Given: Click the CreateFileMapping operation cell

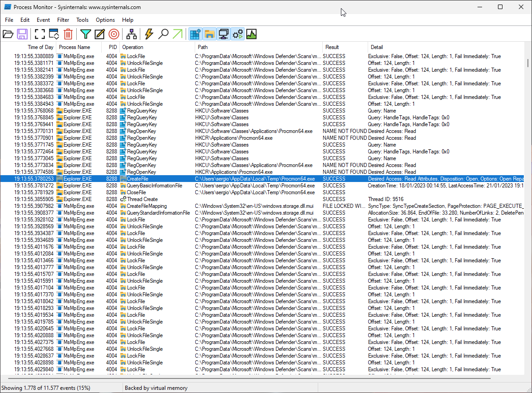Looking at the screenshot, I should click(147, 206).
